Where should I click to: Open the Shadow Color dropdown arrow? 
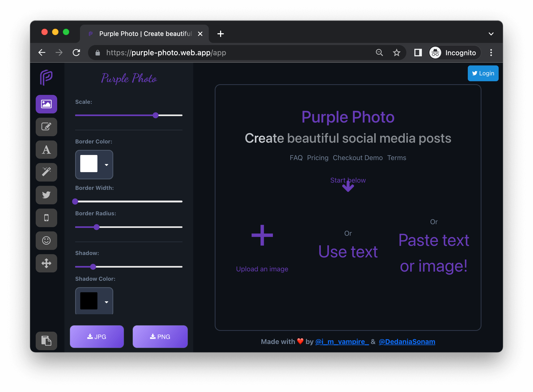(106, 302)
